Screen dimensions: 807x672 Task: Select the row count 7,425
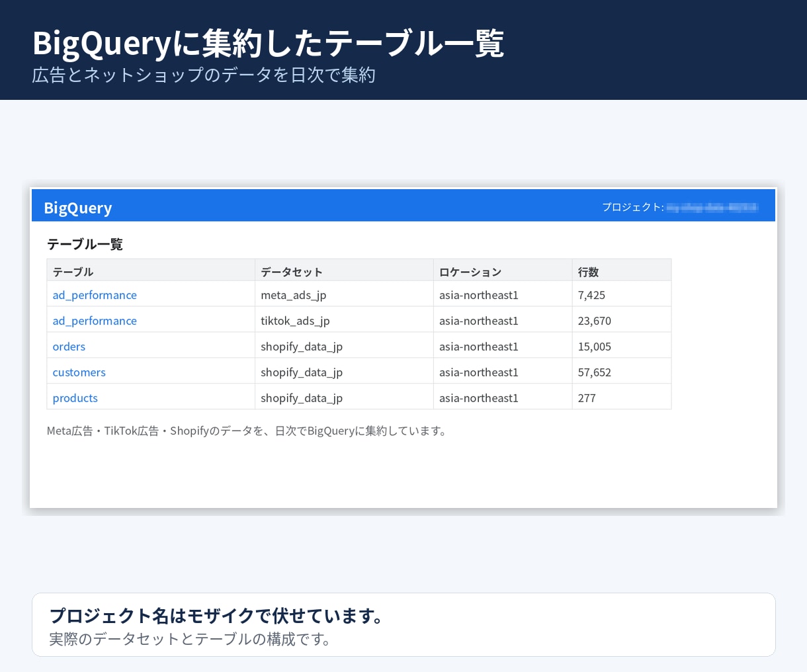pos(591,295)
